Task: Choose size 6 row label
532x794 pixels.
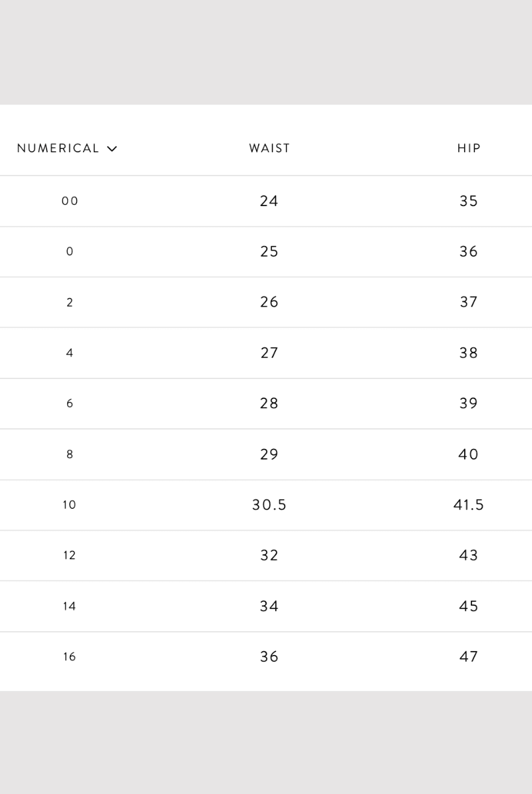Action: coord(70,404)
